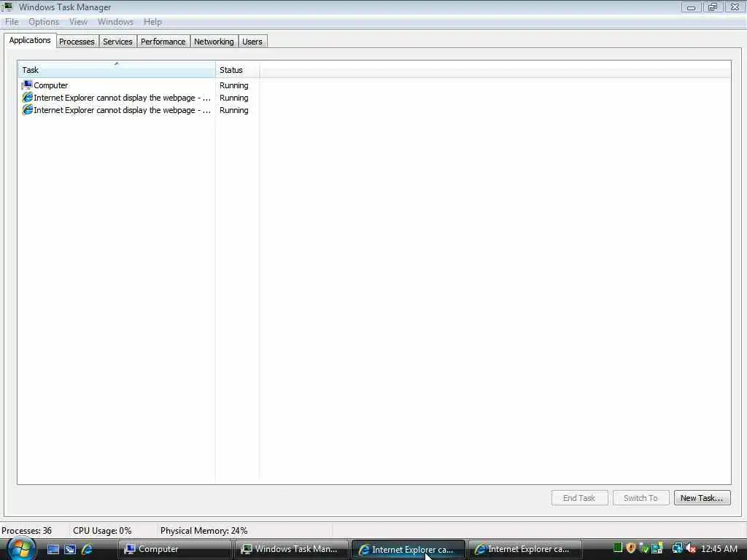Click the network connection tray icon
Image resolution: width=747 pixels, height=560 pixels.
coord(677,548)
